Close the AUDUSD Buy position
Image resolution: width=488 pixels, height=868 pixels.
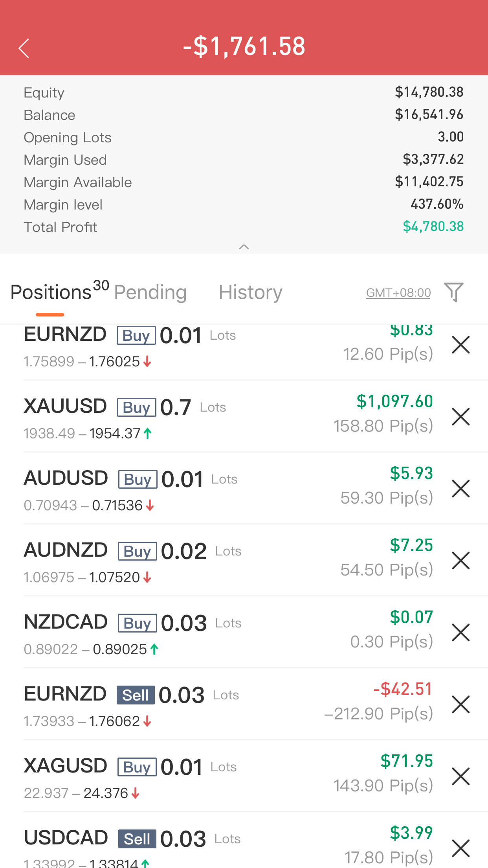460,489
